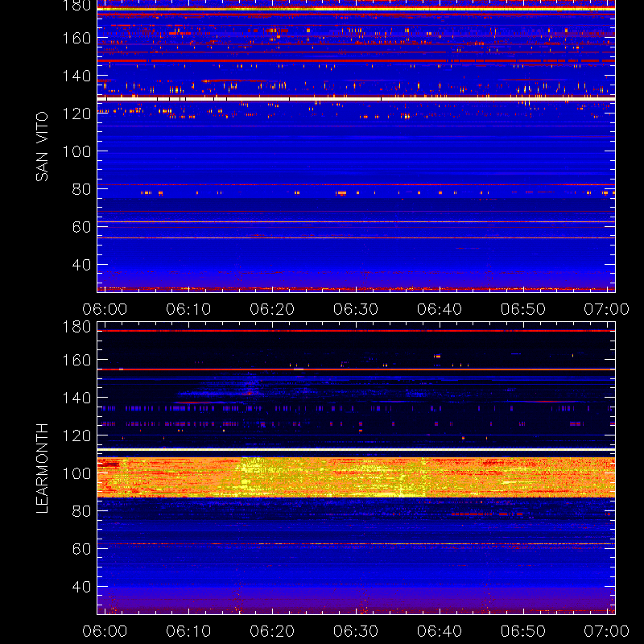Select the 80 label on San Vito axis
Viewport: 644px width, 644px height.
click(81, 189)
